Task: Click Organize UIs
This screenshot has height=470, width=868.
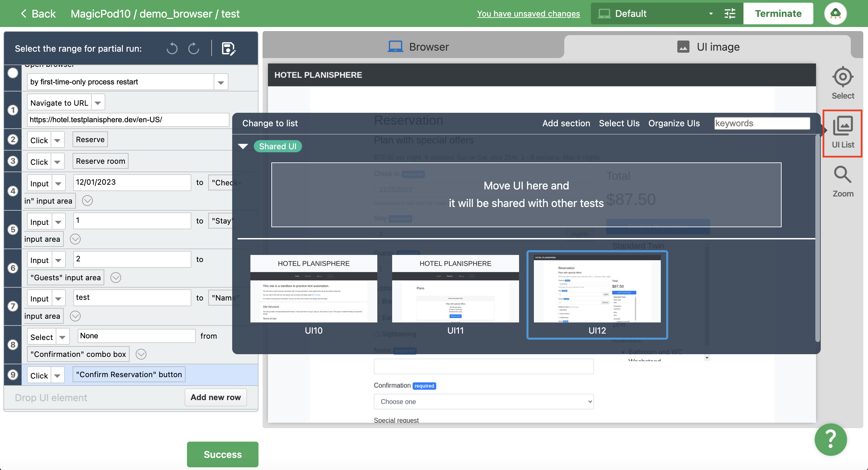Action: (x=674, y=123)
